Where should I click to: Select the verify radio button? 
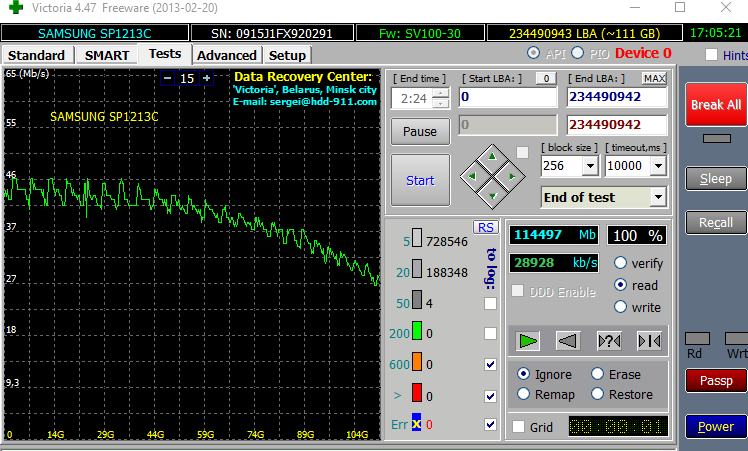[620, 263]
